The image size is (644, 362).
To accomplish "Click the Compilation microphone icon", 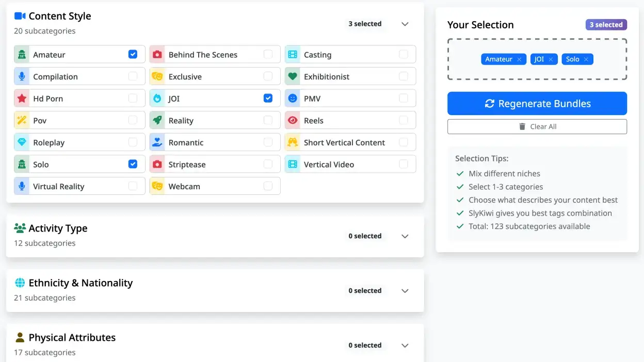I will click(22, 76).
